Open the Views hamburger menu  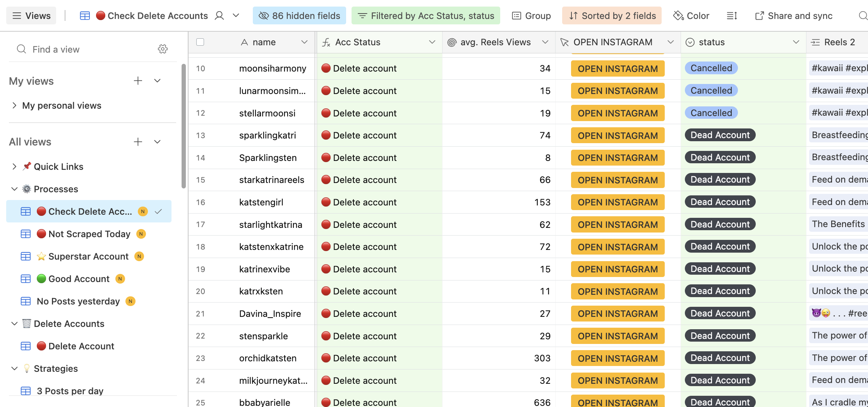coord(31,15)
